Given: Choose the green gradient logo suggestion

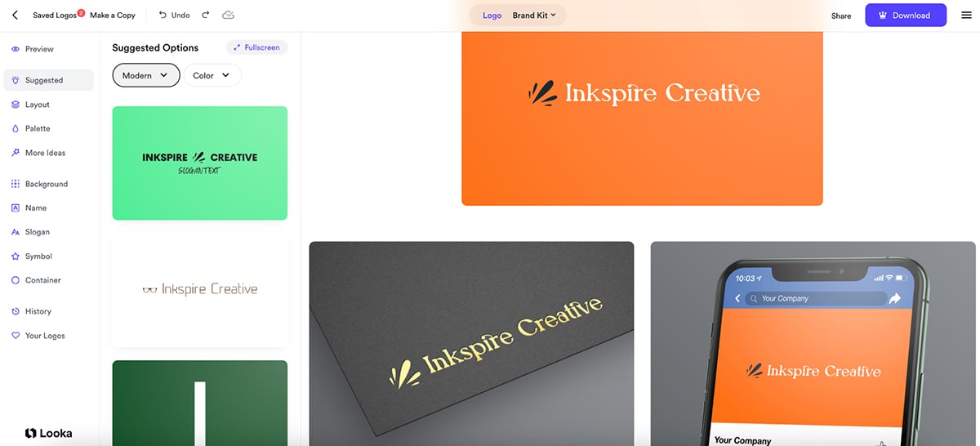Looking at the screenshot, I should pyautogui.click(x=200, y=163).
